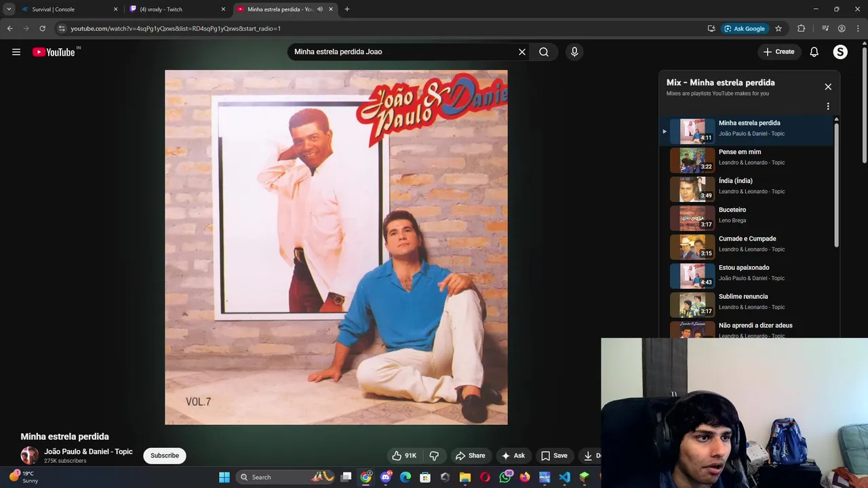View site information icon in address bar
Image resolution: width=868 pixels, height=488 pixels.
tap(62, 28)
